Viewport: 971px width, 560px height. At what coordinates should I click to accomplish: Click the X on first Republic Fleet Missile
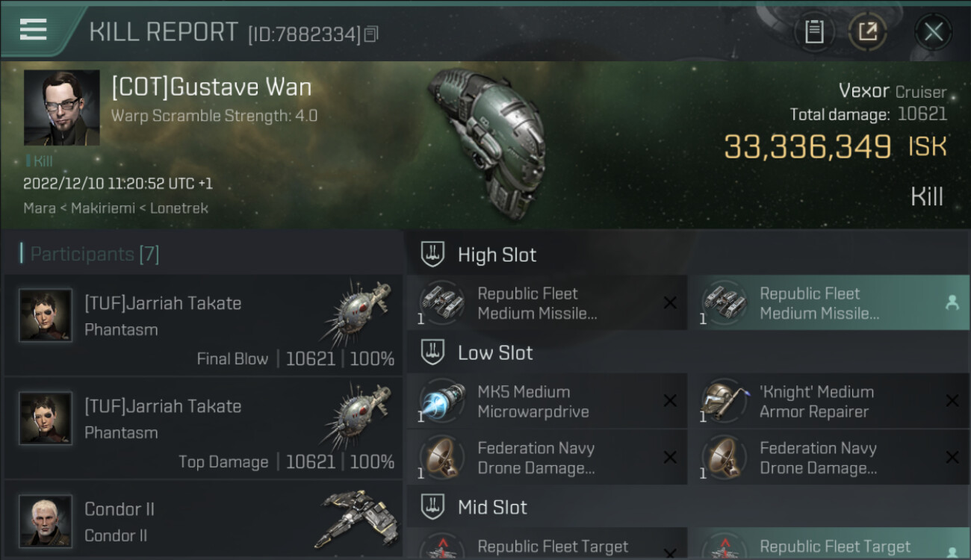[x=670, y=302]
